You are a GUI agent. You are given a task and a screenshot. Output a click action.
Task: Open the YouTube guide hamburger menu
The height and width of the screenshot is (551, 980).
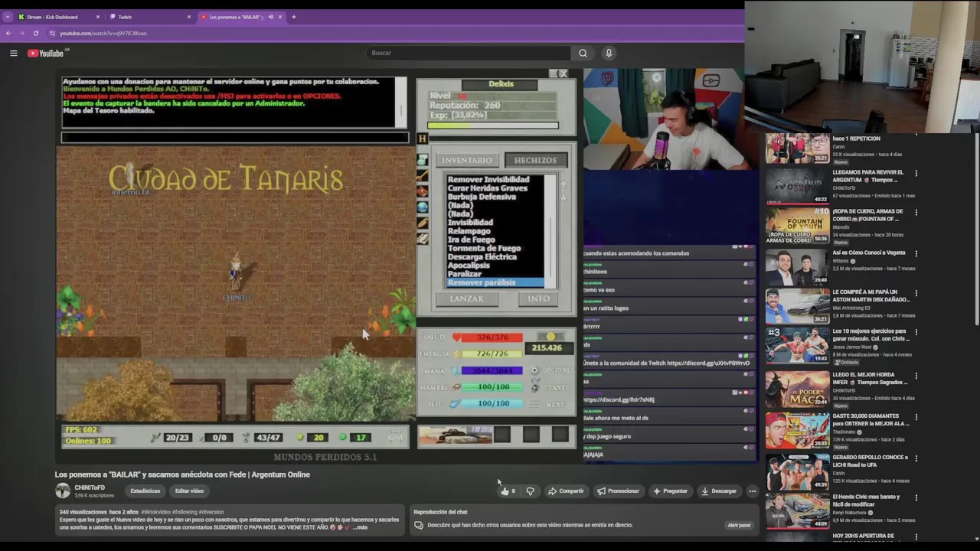[x=13, y=53]
